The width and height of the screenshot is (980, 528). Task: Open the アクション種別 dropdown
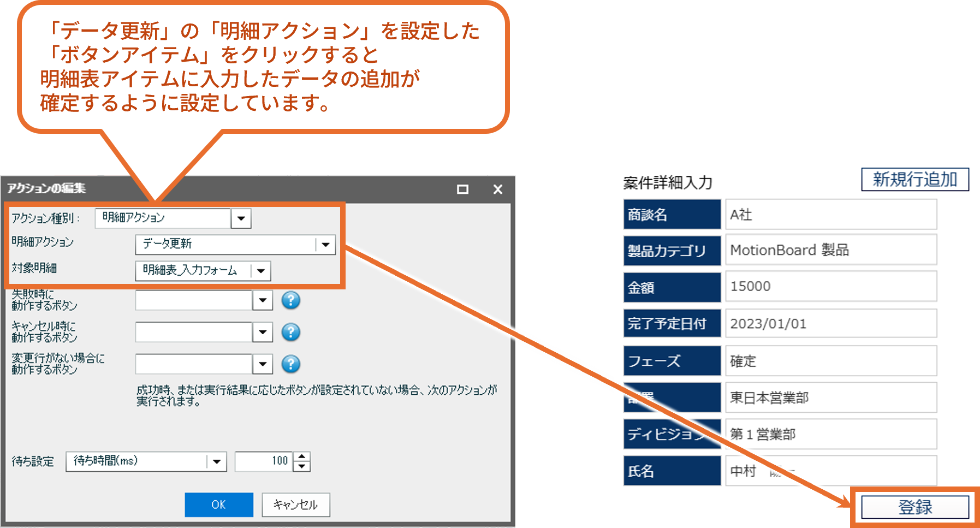tap(241, 218)
